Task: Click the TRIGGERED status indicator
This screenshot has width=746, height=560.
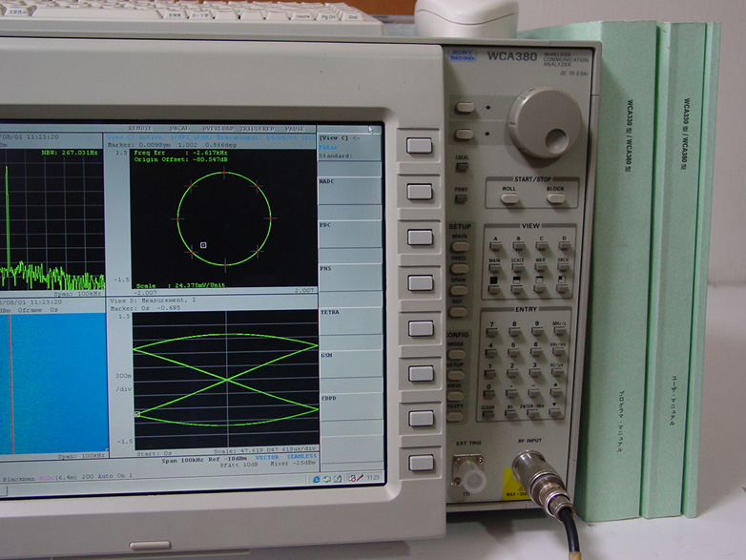Action: coord(258,129)
